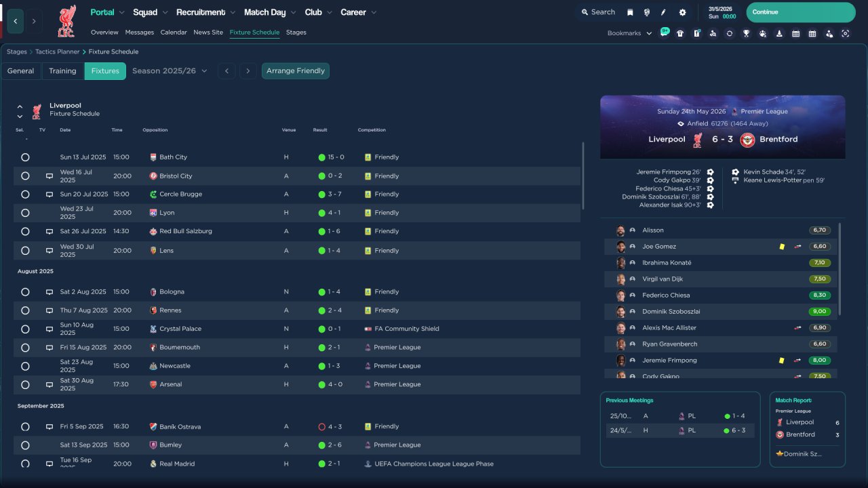Image resolution: width=868 pixels, height=488 pixels.
Task: Click Dominik Szoboszlai's 9,00 rating badge
Action: point(820,312)
